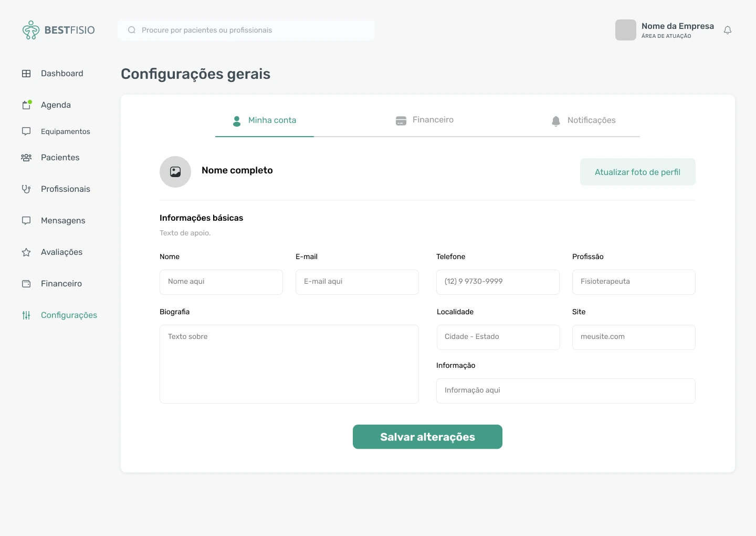The image size is (756, 536).
Task: Click the Profissionais stethoscope icon
Action: coord(26,189)
